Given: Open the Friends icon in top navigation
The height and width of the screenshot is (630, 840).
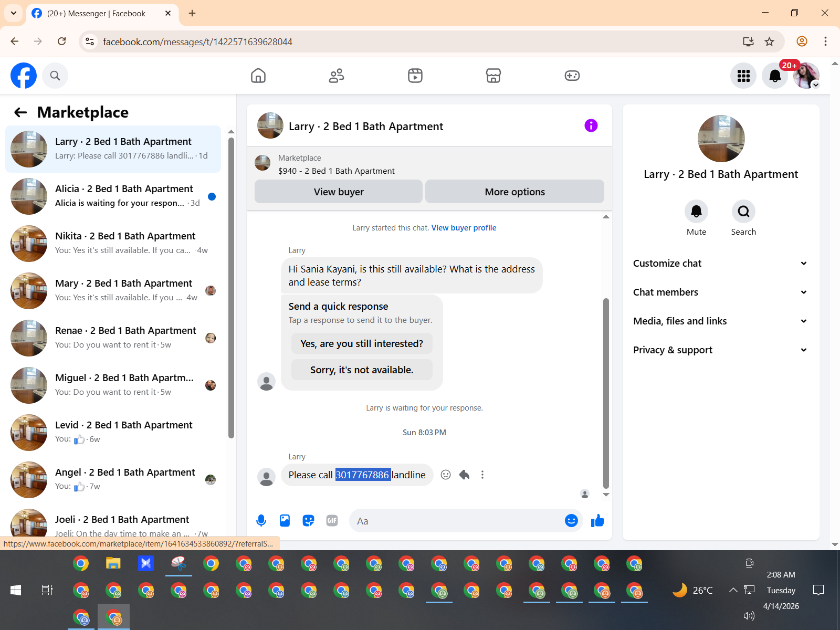Looking at the screenshot, I should [337, 76].
